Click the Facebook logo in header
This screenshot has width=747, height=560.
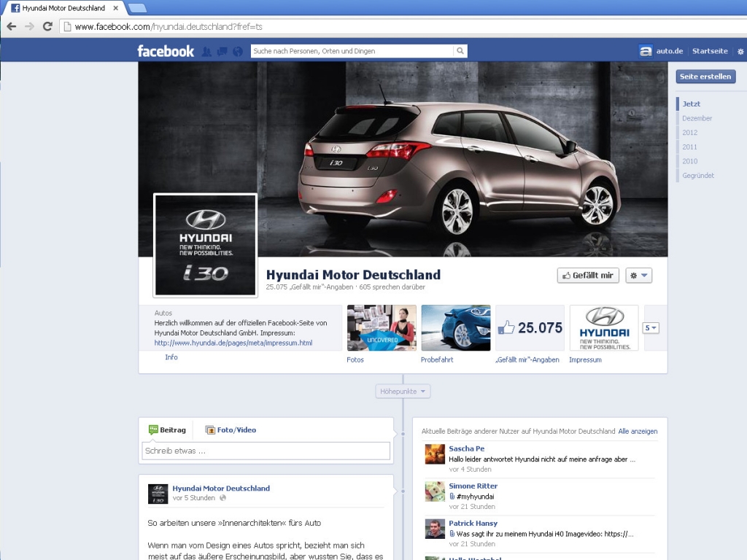(x=166, y=51)
